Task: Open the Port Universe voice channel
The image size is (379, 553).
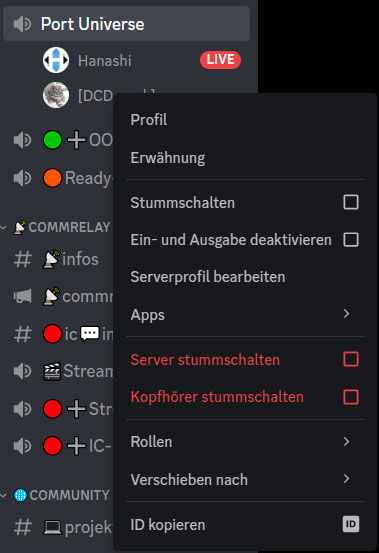Action: click(x=127, y=24)
